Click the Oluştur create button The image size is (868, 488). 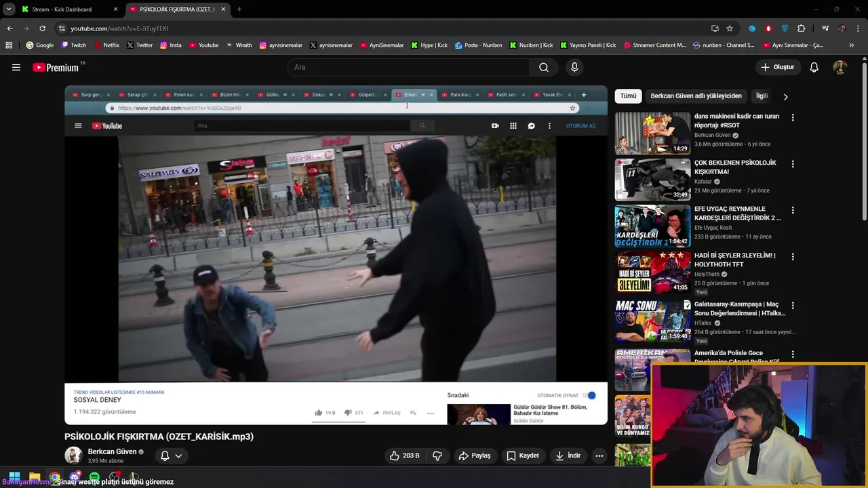click(x=777, y=67)
